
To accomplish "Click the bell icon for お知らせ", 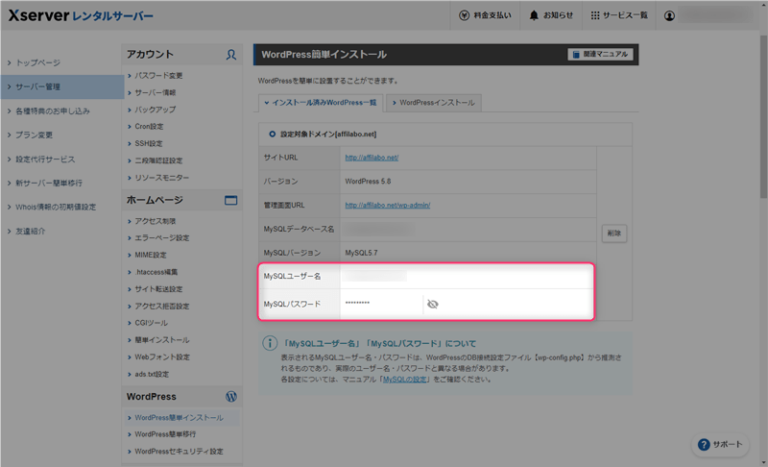I will [536, 16].
